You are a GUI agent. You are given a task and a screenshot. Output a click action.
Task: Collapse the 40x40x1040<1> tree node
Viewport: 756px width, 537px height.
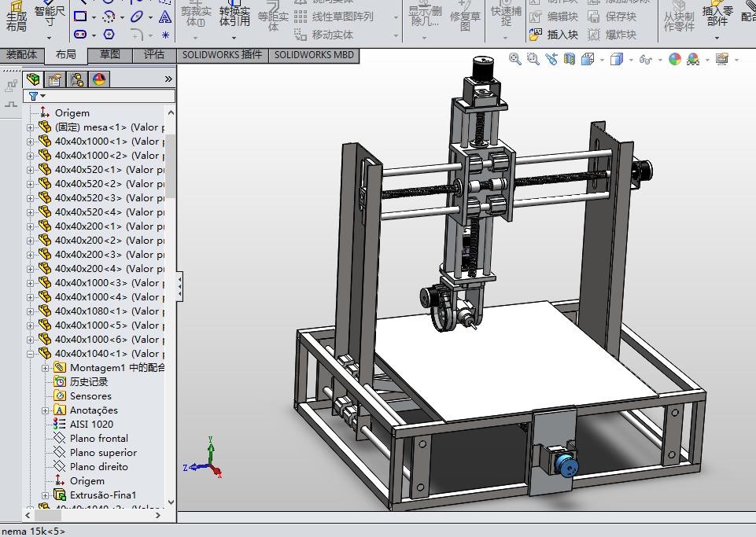pos(31,354)
